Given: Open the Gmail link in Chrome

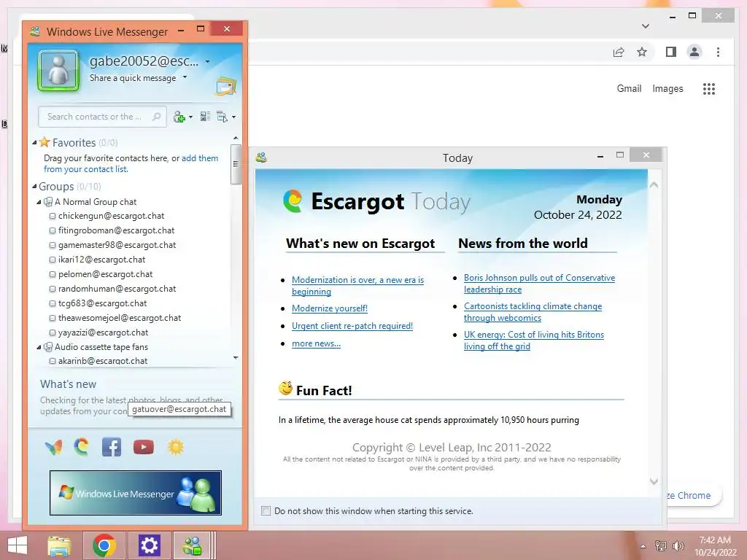Looking at the screenshot, I should [629, 88].
